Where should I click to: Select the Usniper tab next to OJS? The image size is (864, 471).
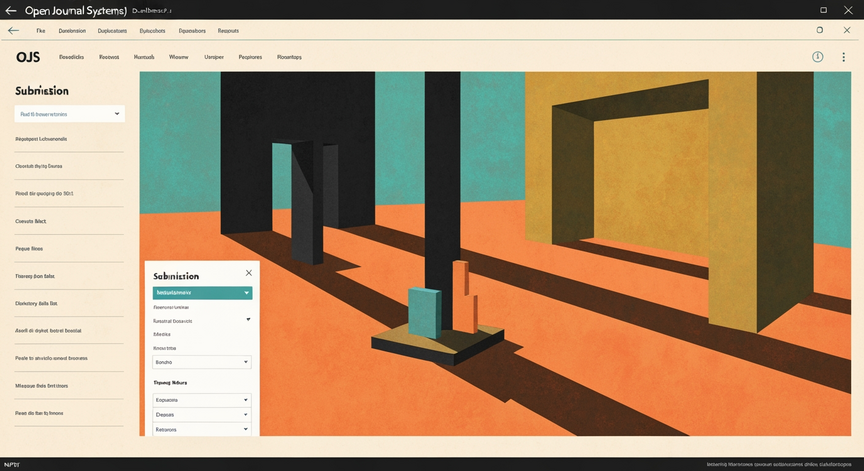click(x=214, y=57)
